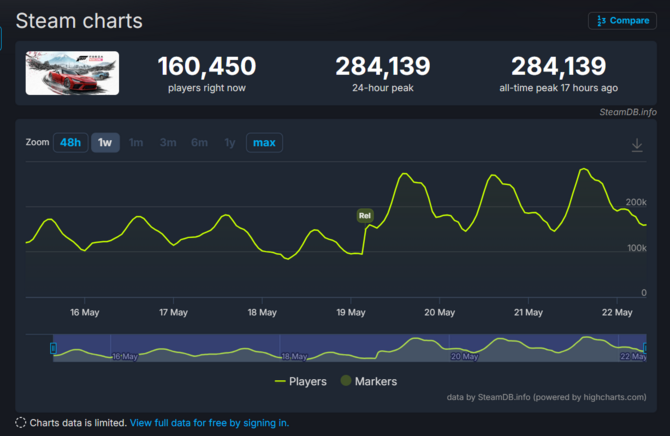Open the Forza Horizon game thumbnail

(x=72, y=73)
